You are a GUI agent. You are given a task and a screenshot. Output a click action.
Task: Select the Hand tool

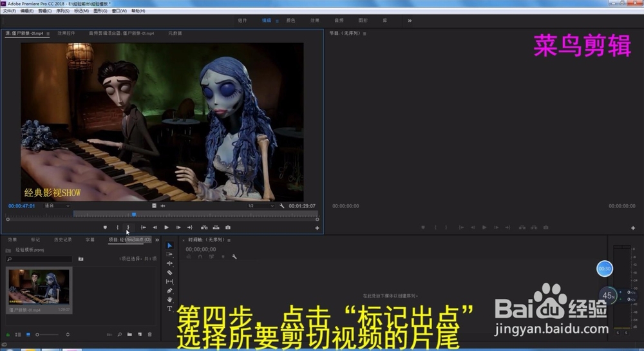click(x=169, y=299)
